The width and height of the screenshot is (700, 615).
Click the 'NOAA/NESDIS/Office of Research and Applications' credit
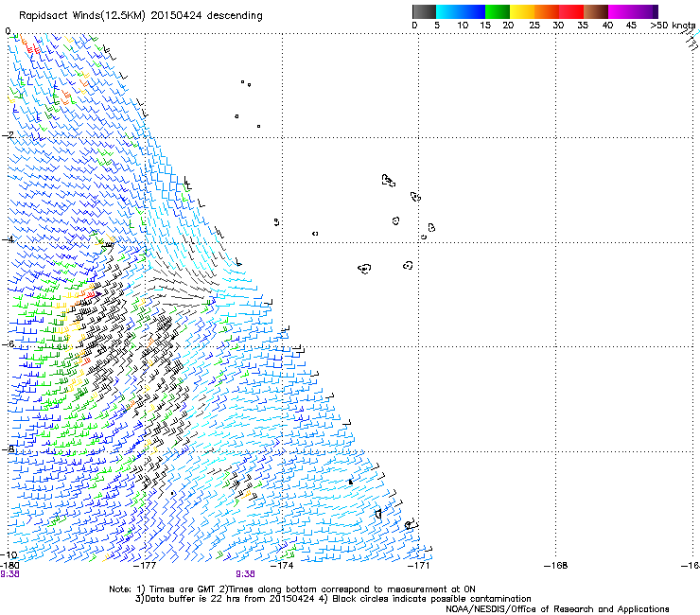[557, 609]
